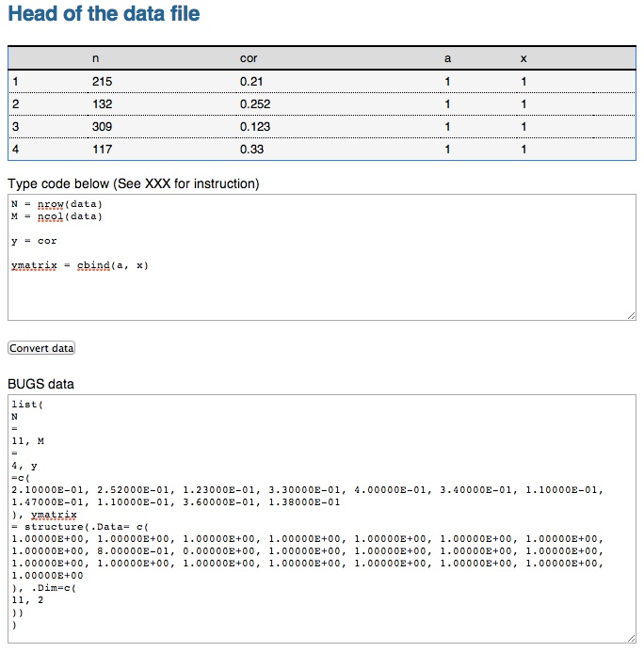Click the cell containing 215 in row 1
The image size is (644, 652).
click(x=102, y=82)
